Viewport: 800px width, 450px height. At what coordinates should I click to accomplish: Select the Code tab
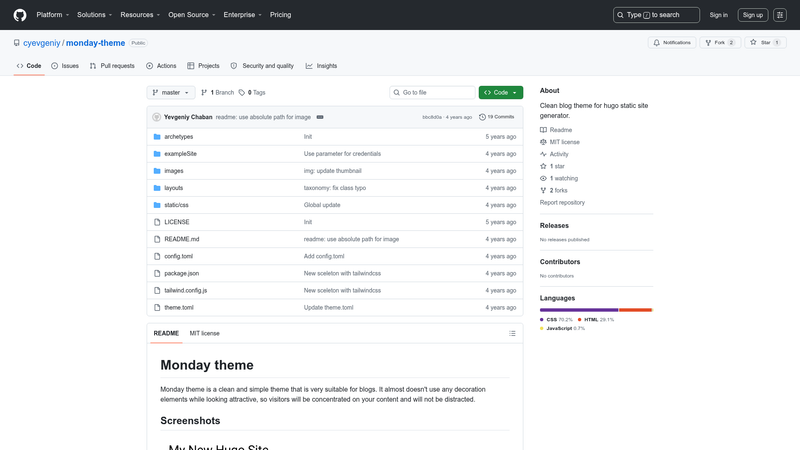pos(29,66)
